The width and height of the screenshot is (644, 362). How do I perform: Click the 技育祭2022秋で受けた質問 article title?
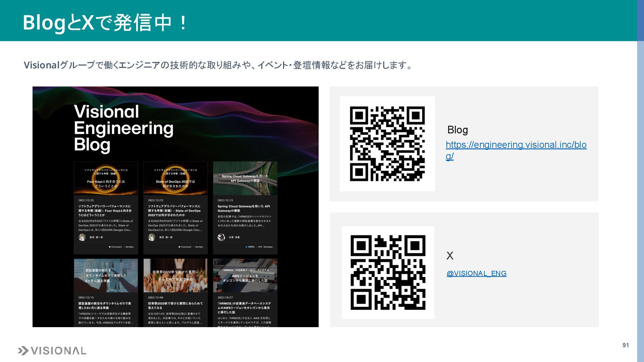pyautogui.click(x=175, y=306)
